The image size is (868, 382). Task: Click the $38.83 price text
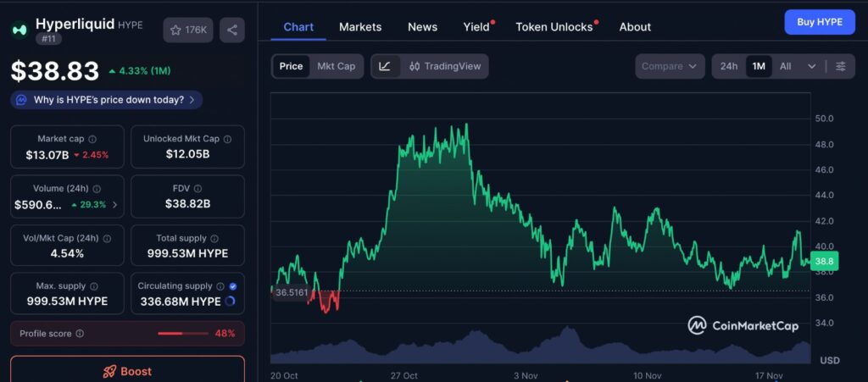(55, 71)
